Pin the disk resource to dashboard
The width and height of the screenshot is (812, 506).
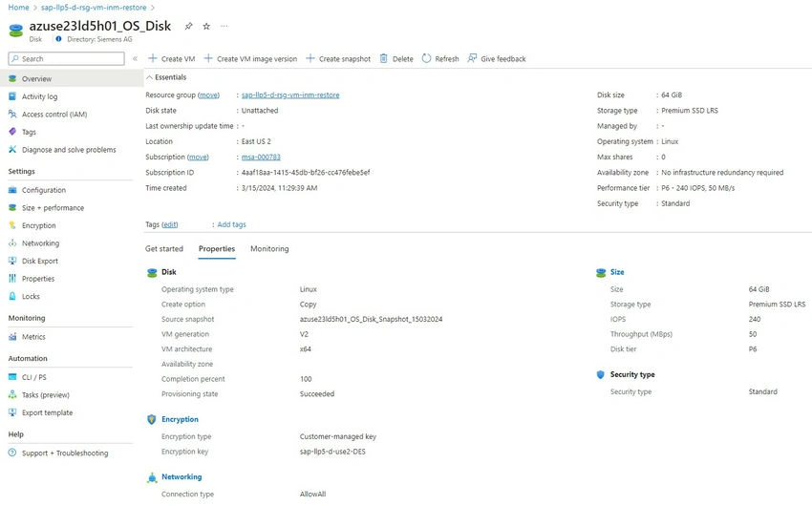[x=189, y=26]
